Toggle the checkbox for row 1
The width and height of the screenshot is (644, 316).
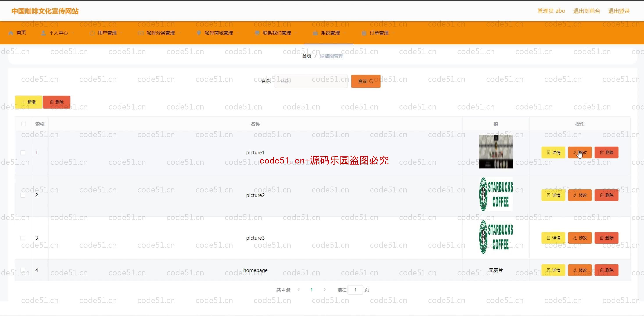click(23, 153)
